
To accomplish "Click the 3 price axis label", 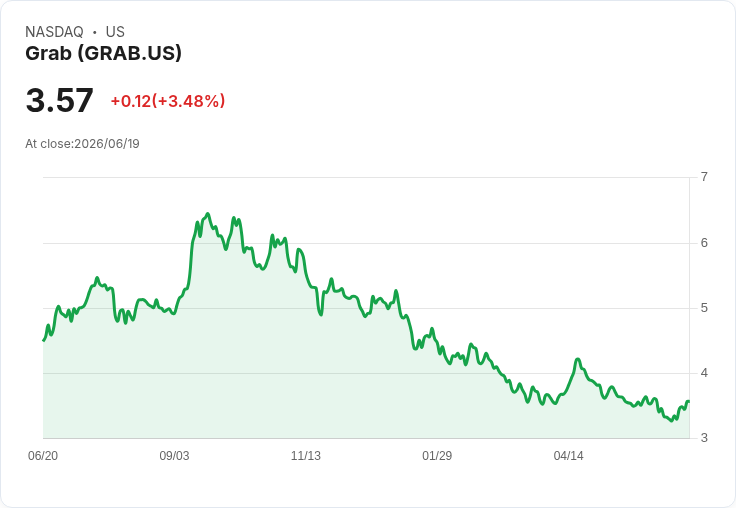I will (x=704, y=438).
